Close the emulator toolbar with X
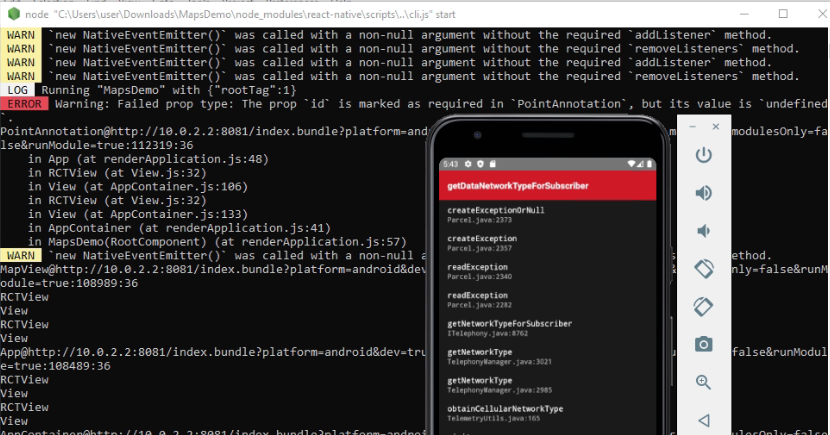Screen dimensions: 830x435 point(716,126)
